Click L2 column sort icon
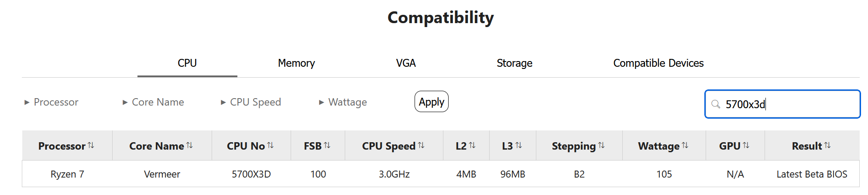The image size is (868, 195). [472, 145]
